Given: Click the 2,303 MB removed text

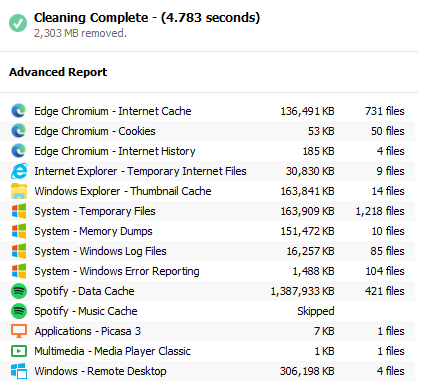Looking at the screenshot, I should [x=80, y=33].
